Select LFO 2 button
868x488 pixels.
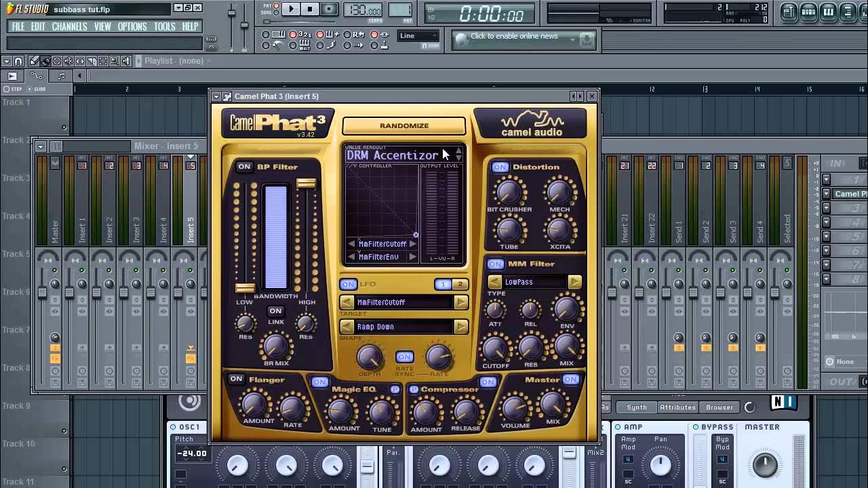460,284
